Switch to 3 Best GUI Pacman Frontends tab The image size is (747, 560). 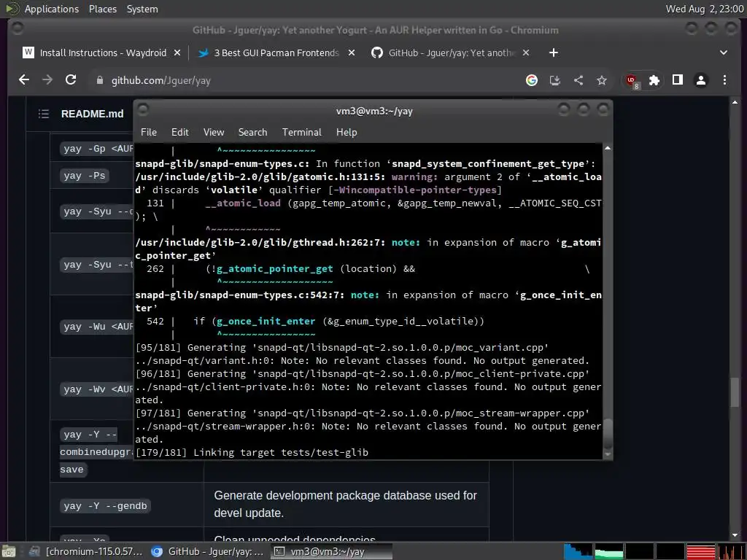276,52
